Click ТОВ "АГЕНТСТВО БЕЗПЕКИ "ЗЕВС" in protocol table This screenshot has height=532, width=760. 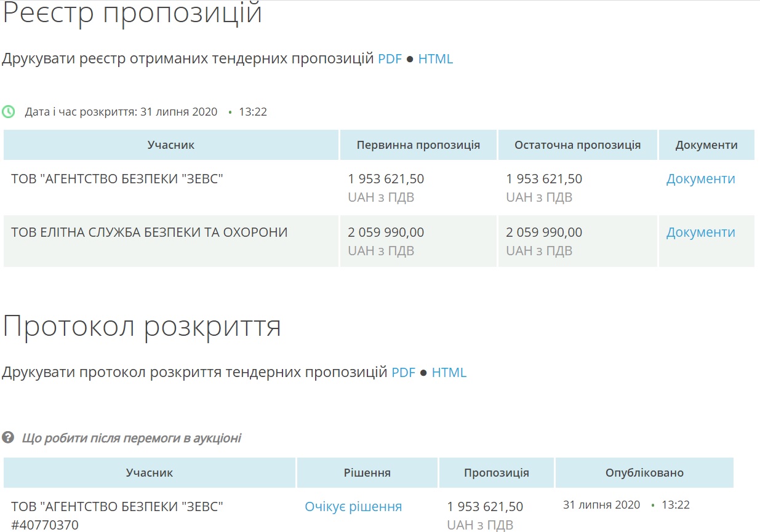tap(117, 507)
